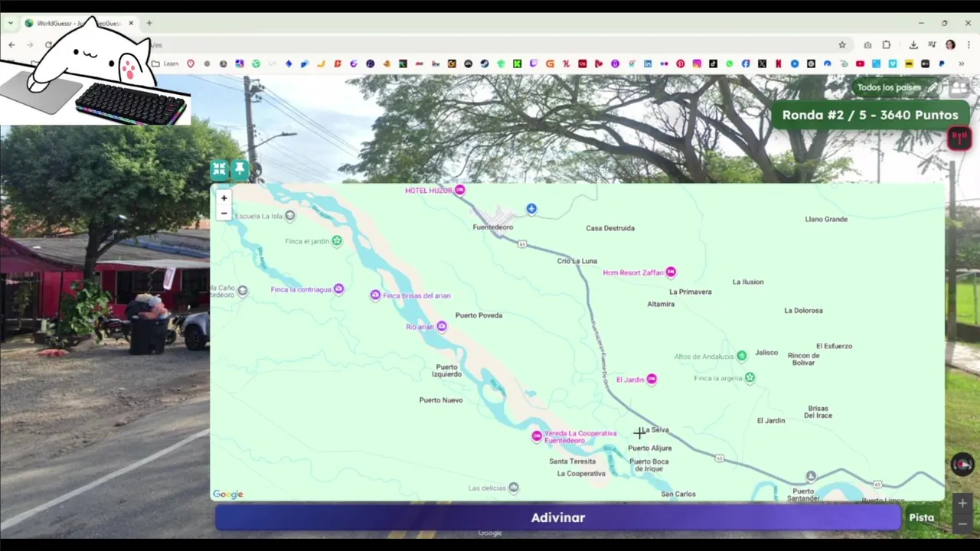Open the browser Downloads icon
The width and height of the screenshot is (980, 551).
[913, 45]
